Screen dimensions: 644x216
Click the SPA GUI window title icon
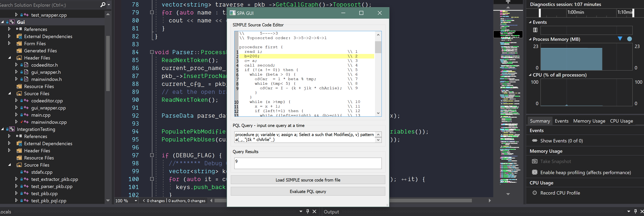[x=233, y=13]
